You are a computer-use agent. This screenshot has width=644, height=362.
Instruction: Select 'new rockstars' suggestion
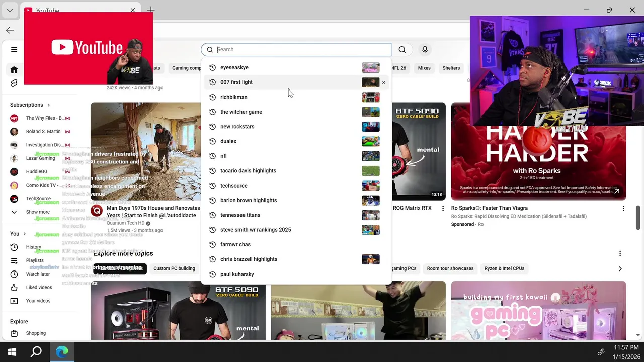click(x=297, y=127)
